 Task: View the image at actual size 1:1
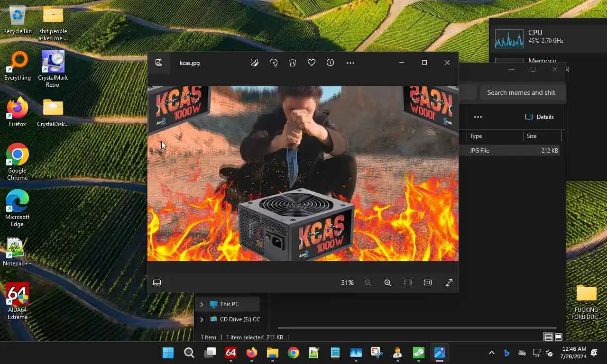pyautogui.click(x=428, y=282)
